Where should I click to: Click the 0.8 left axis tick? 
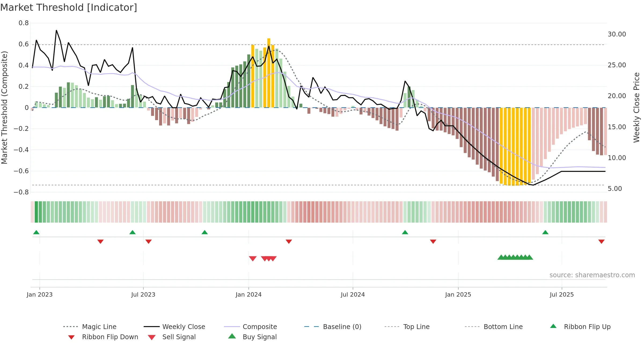(24, 23)
